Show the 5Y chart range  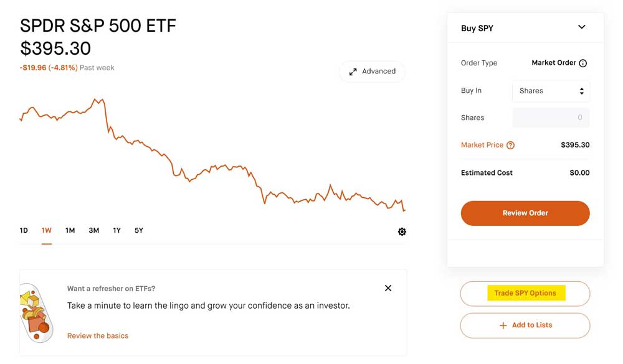click(139, 230)
